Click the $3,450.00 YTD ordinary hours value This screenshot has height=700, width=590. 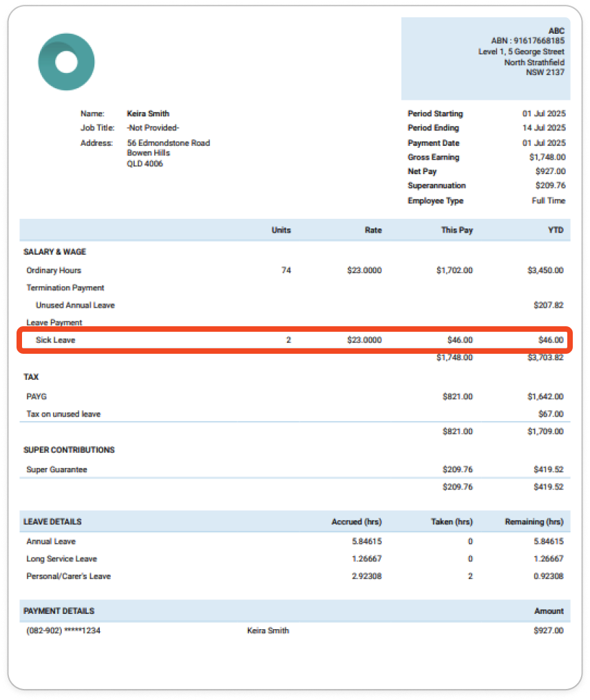click(x=545, y=270)
